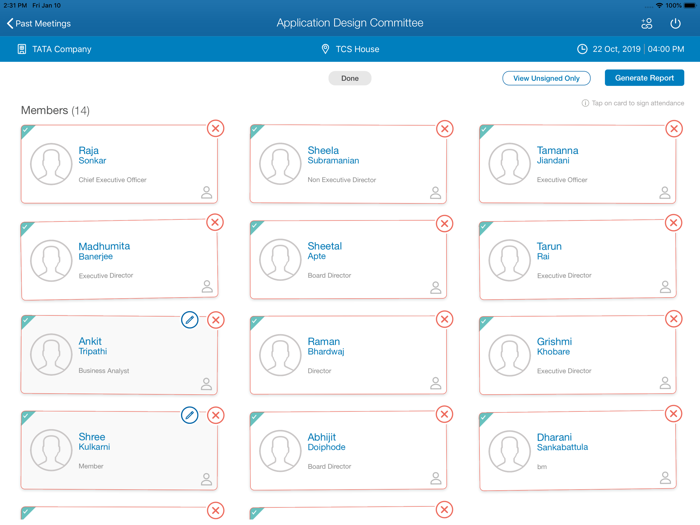Click person icon on Raman Bhardwaj card
Viewport: 700px width, 525px height.
pos(436,383)
